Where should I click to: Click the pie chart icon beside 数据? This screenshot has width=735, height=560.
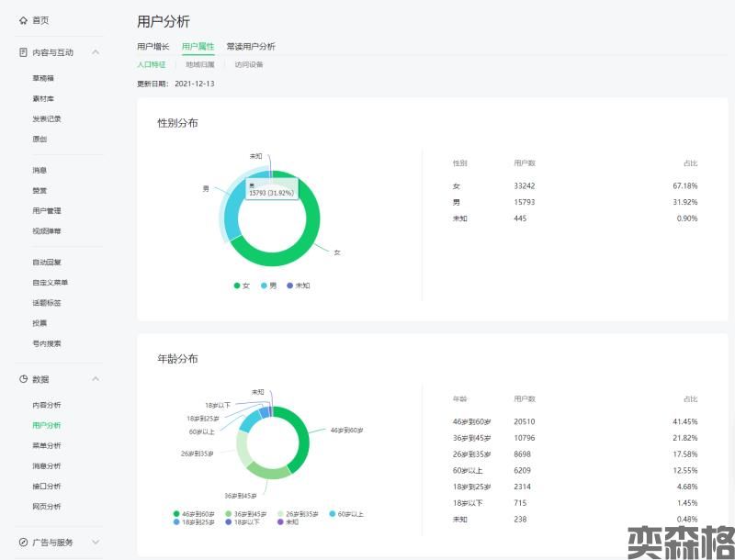[x=23, y=379]
